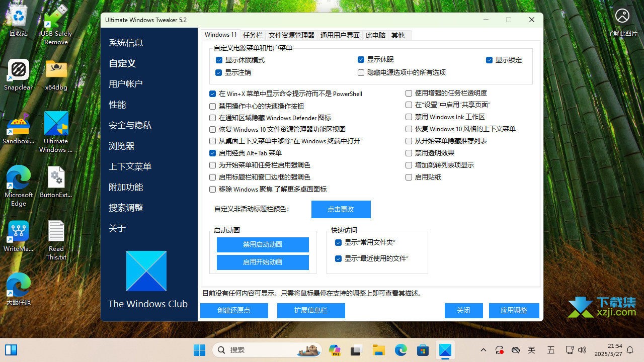Disable 启用经典 Alt+Tab 菜单 checkbox
The image size is (644, 362).
[x=212, y=153]
